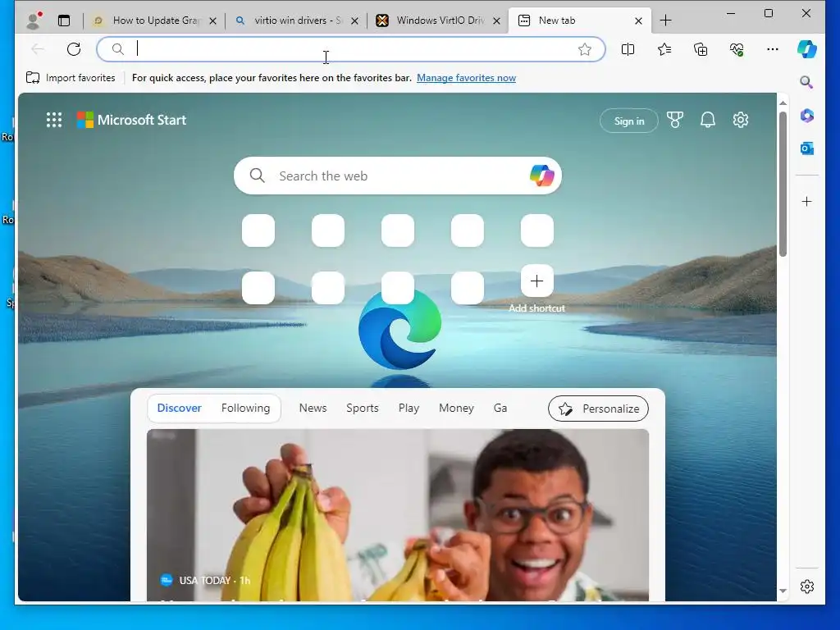Click the Personalize button
This screenshot has height=630, width=840.
tap(598, 409)
